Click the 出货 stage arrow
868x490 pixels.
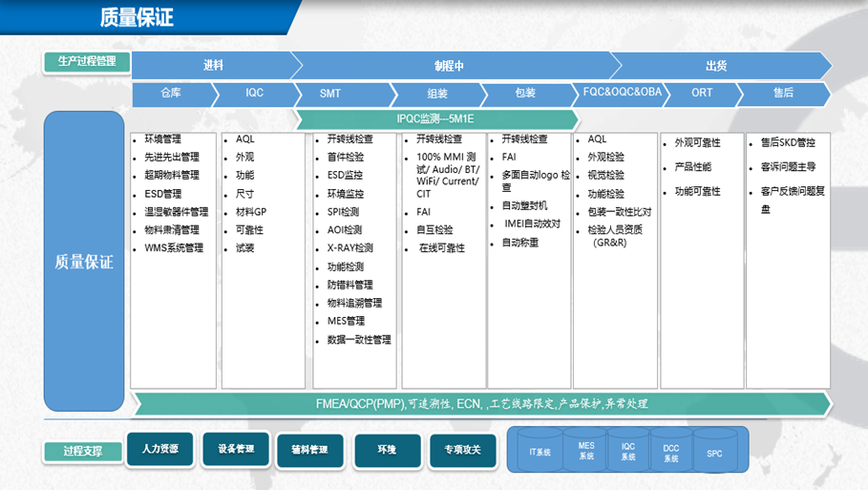click(x=716, y=66)
